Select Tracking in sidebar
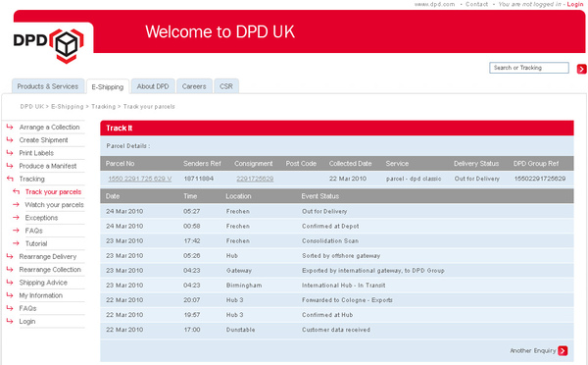 32,180
